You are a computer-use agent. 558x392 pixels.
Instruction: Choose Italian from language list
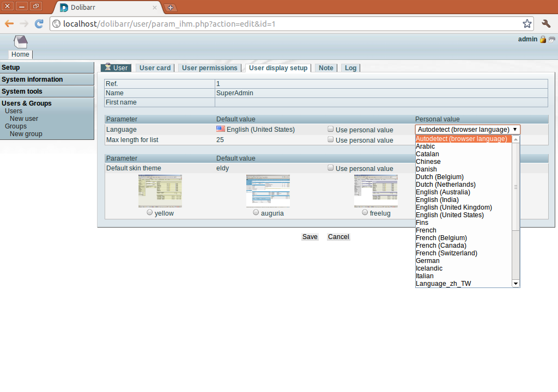coord(463,276)
